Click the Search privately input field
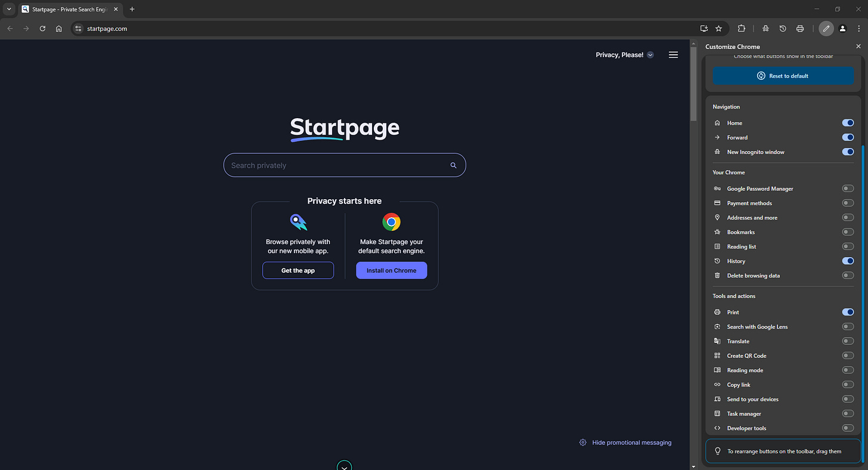Screen dimensions: 868x470 tap(345, 165)
